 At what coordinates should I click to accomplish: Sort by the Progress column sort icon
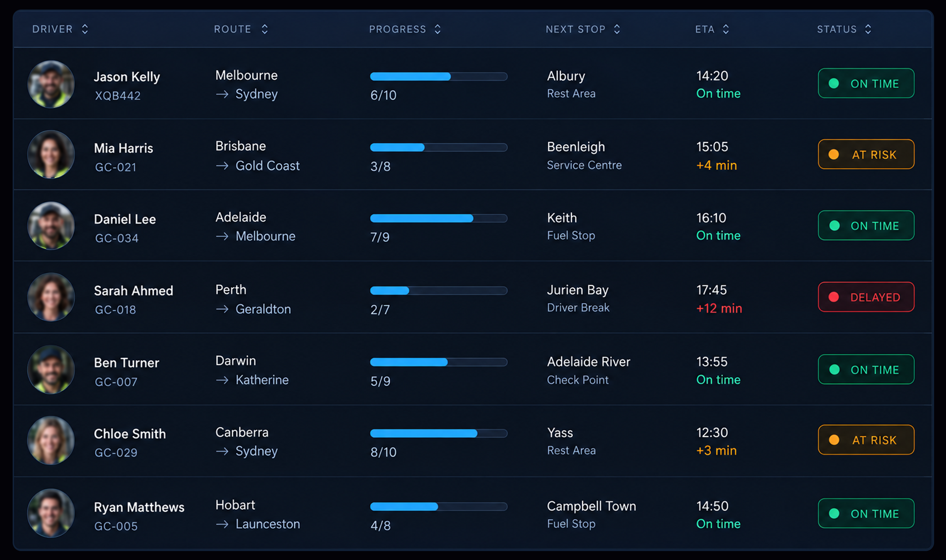pyautogui.click(x=438, y=29)
